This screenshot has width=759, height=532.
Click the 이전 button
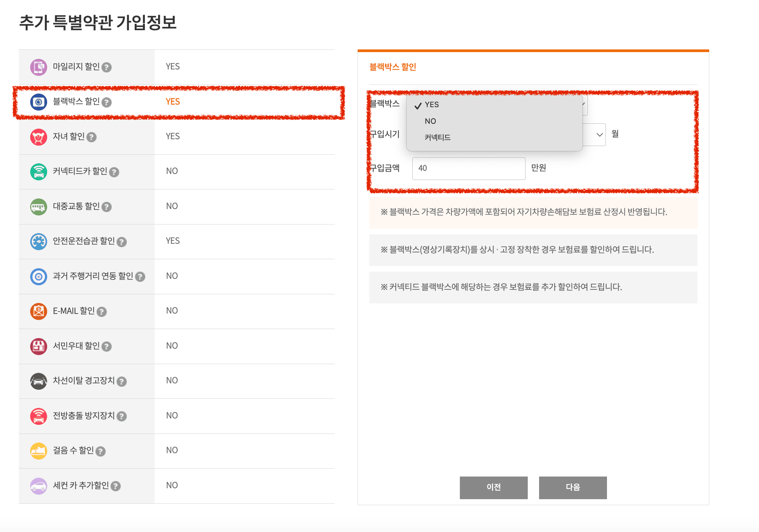pos(493,487)
